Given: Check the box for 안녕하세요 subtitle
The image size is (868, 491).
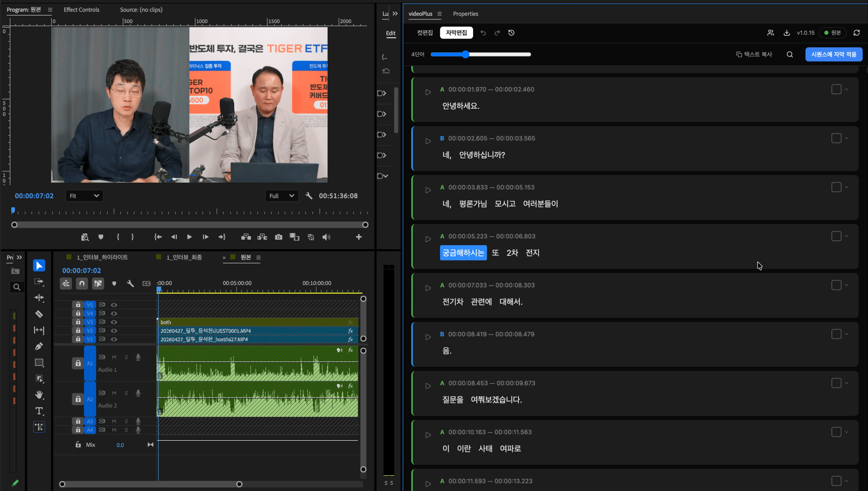Looking at the screenshot, I should (x=836, y=89).
